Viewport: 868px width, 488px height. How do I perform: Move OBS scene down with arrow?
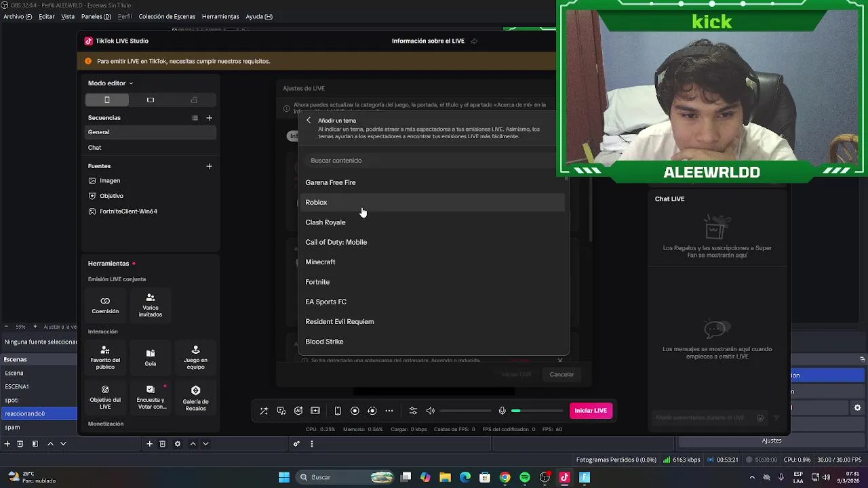63,444
